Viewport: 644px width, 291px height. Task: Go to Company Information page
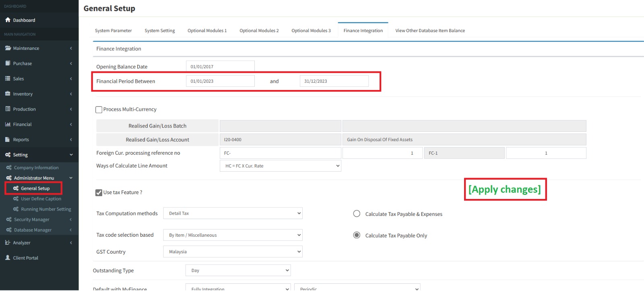pyautogui.click(x=36, y=168)
